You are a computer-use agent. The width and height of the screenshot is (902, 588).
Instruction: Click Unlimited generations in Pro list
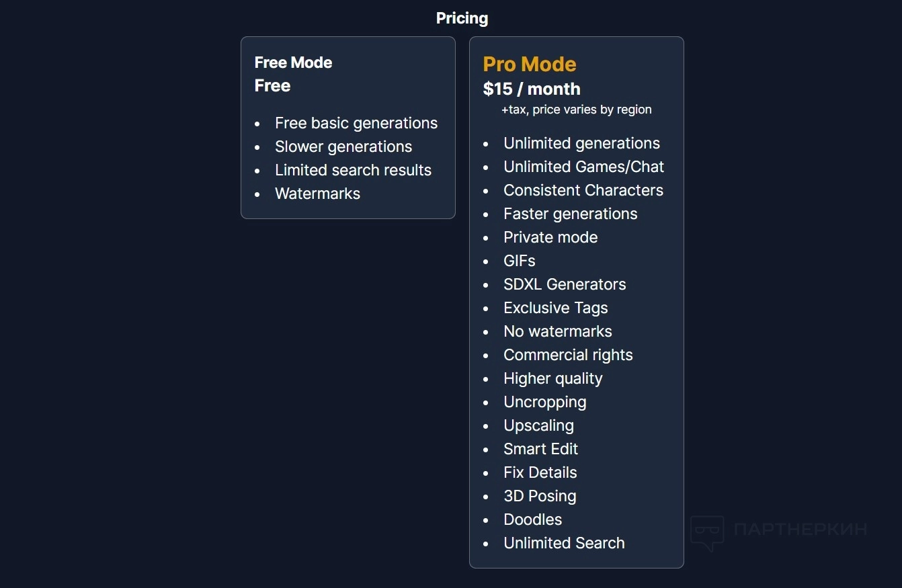click(x=581, y=143)
